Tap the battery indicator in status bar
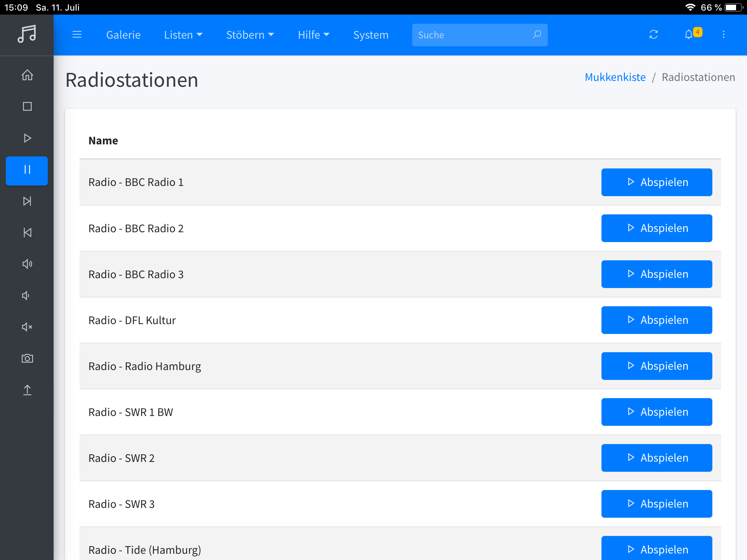The width and height of the screenshot is (747, 560). click(x=734, y=7)
